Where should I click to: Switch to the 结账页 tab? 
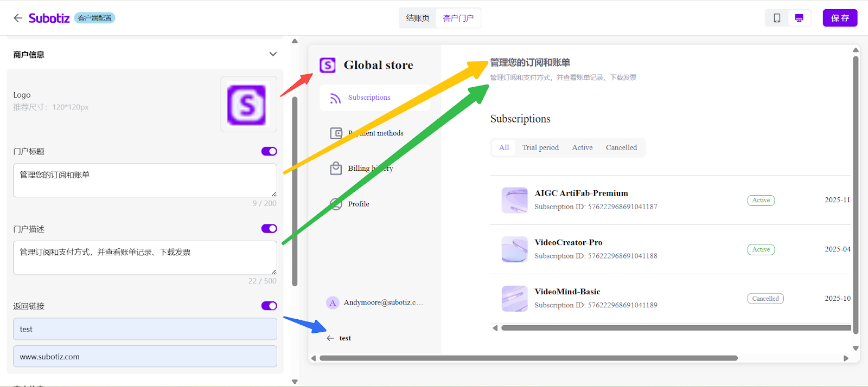pyautogui.click(x=418, y=18)
